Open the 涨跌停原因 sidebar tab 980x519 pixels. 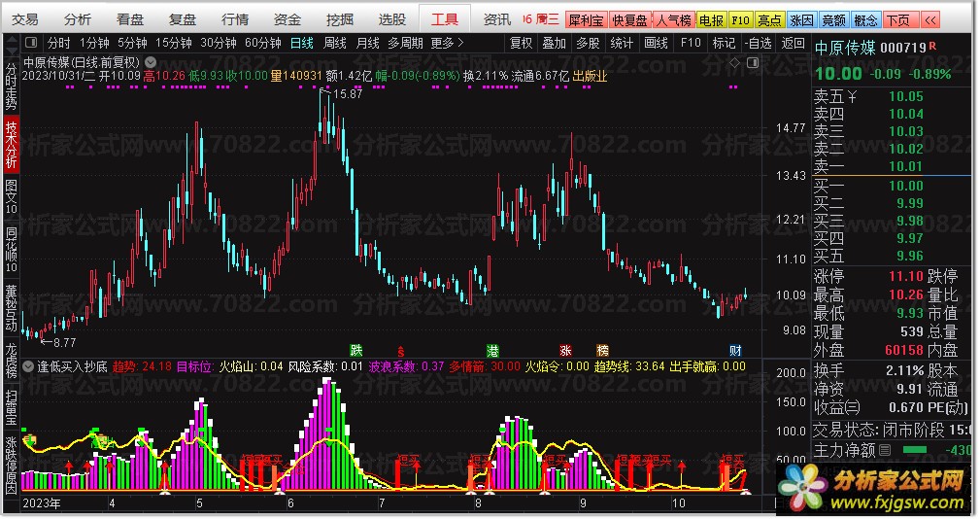pos(12,466)
